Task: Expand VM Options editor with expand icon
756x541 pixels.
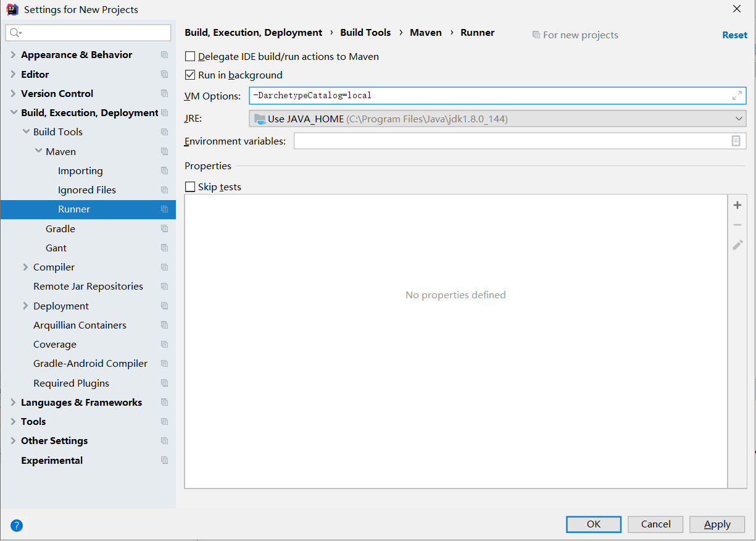Action: (737, 95)
